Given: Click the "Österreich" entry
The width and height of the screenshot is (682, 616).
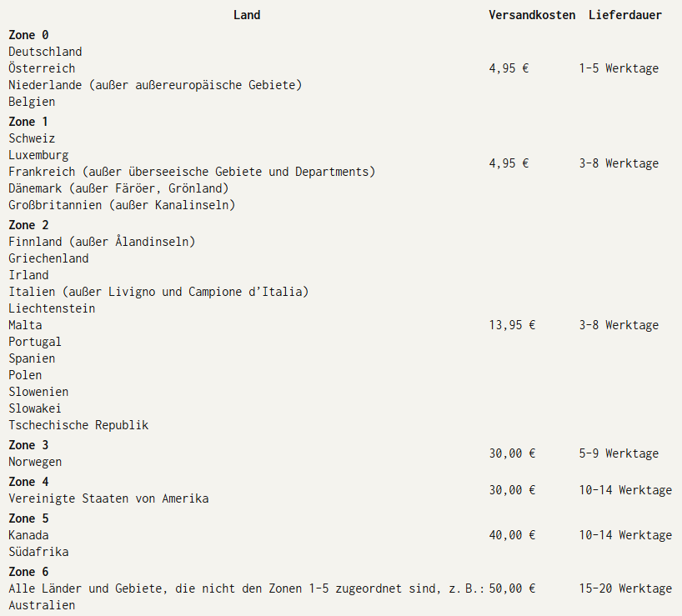Looking at the screenshot, I should point(42,68).
